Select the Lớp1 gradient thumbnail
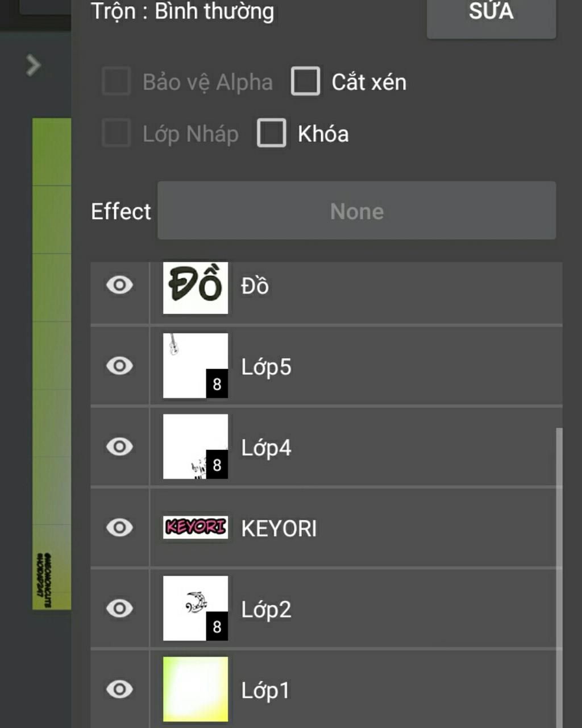The height and width of the screenshot is (728, 582). pyautogui.click(x=196, y=689)
